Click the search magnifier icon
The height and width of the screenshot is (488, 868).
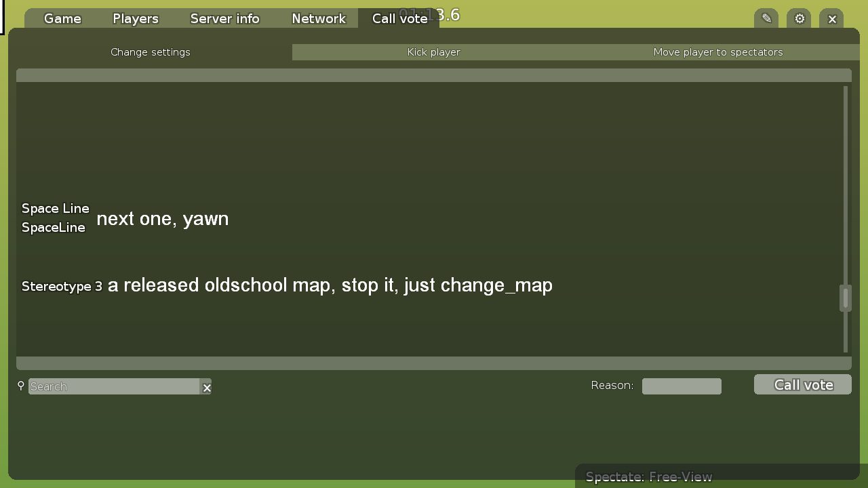tap(20, 386)
